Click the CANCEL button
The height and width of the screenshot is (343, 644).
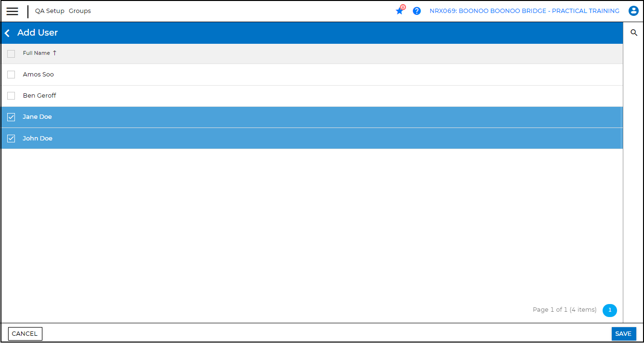[25, 334]
